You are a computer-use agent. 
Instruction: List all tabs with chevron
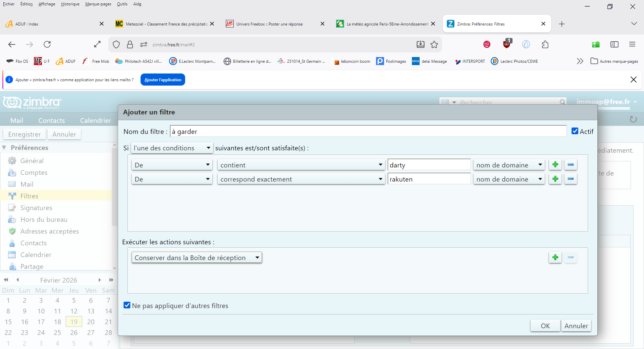click(x=634, y=24)
